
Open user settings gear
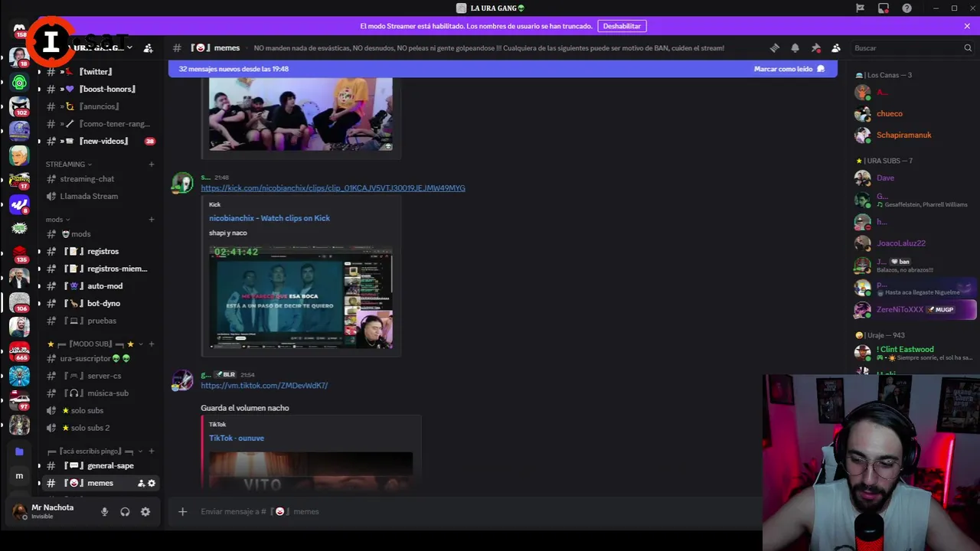145,511
